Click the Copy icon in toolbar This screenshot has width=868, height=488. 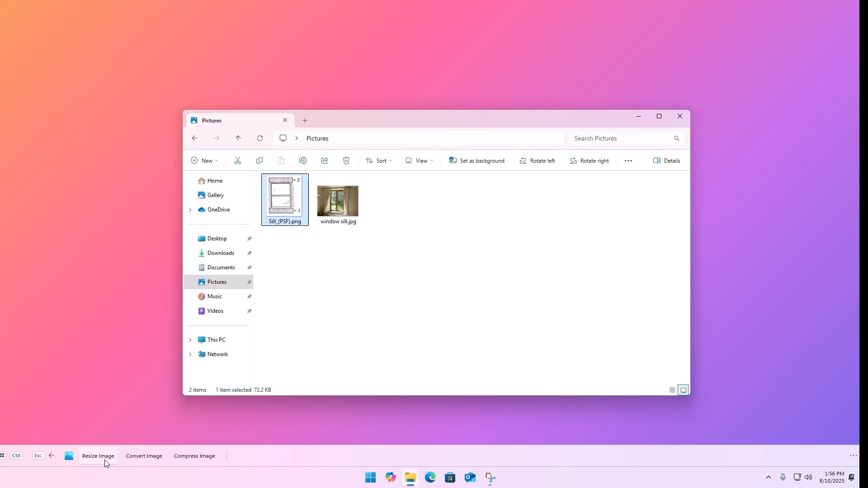259,160
